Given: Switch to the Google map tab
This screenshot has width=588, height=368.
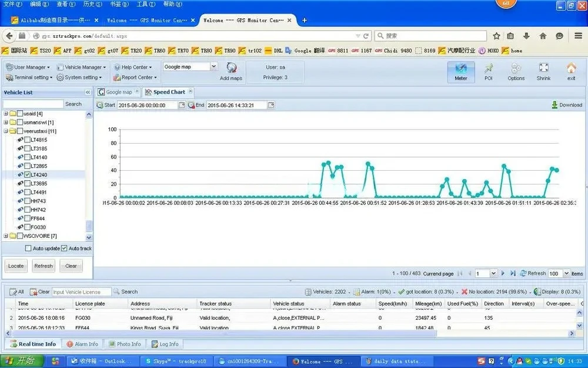Looking at the screenshot, I should [x=118, y=92].
